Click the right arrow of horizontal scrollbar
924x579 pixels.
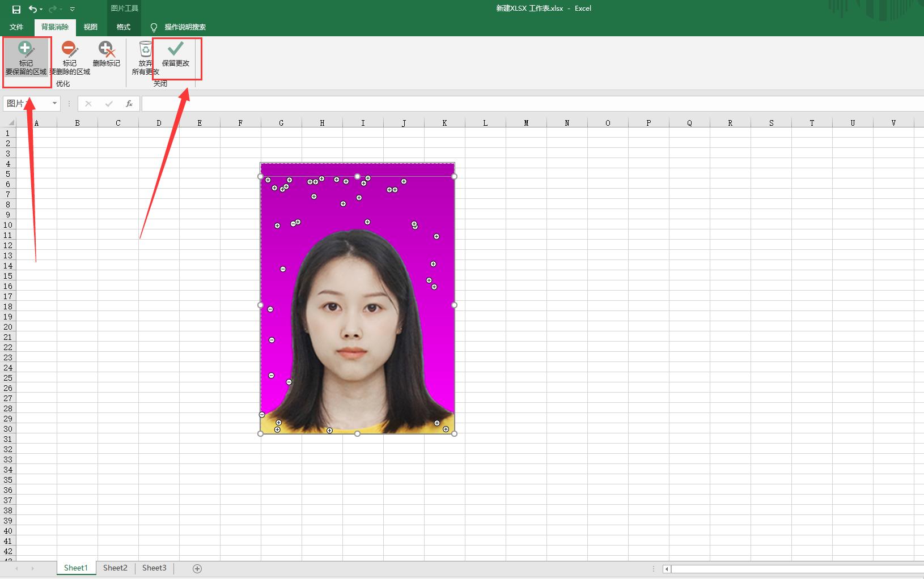(x=920, y=568)
